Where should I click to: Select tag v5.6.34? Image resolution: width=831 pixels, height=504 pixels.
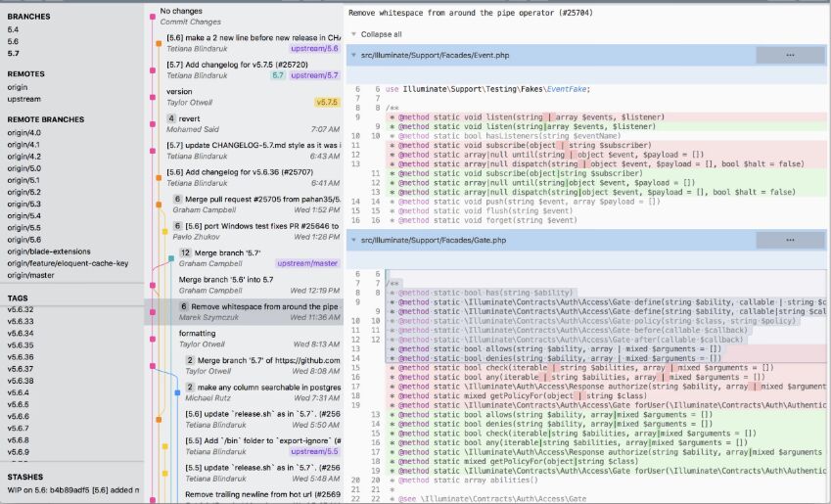[x=21, y=334]
